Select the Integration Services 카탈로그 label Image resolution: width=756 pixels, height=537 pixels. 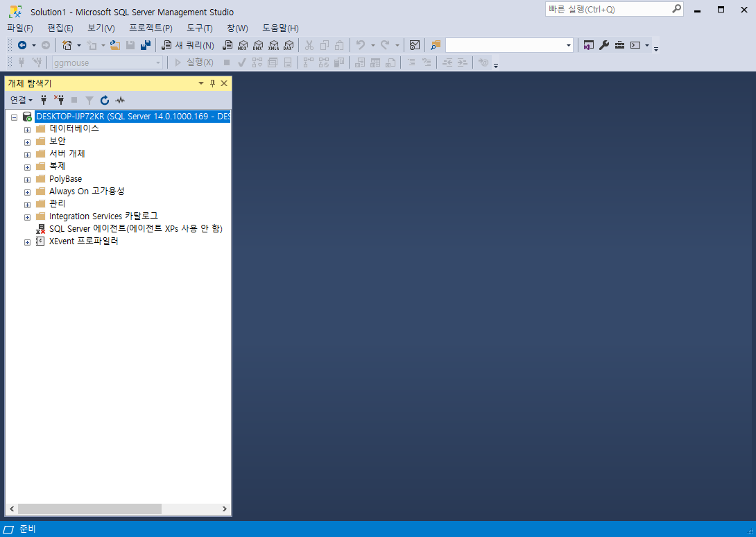coord(103,216)
